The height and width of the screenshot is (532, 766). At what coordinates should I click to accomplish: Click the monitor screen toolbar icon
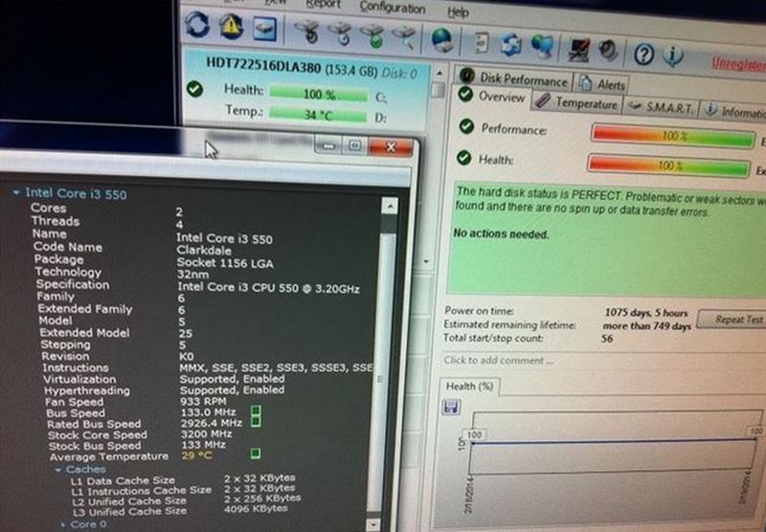(579, 49)
